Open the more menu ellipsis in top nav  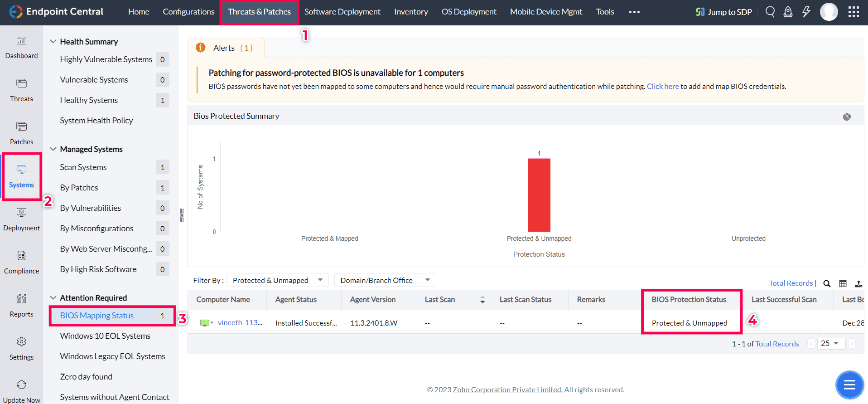click(634, 12)
